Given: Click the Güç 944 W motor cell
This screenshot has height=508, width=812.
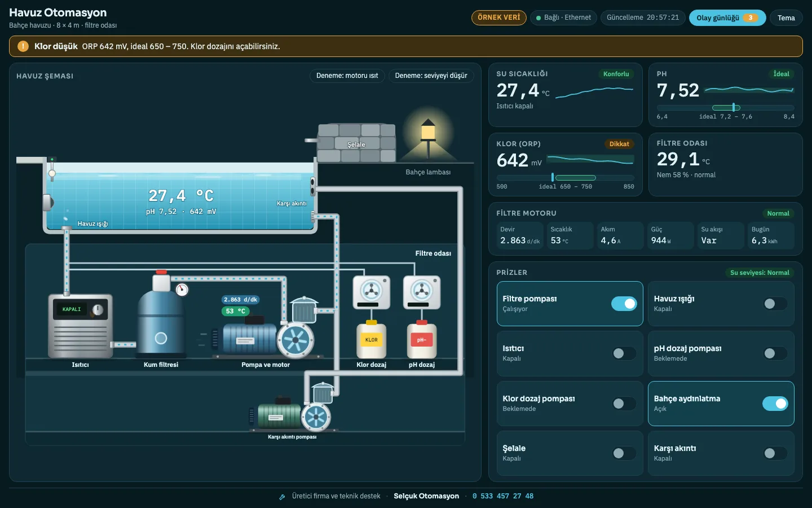Looking at the screenshot, I should (670, 235).
